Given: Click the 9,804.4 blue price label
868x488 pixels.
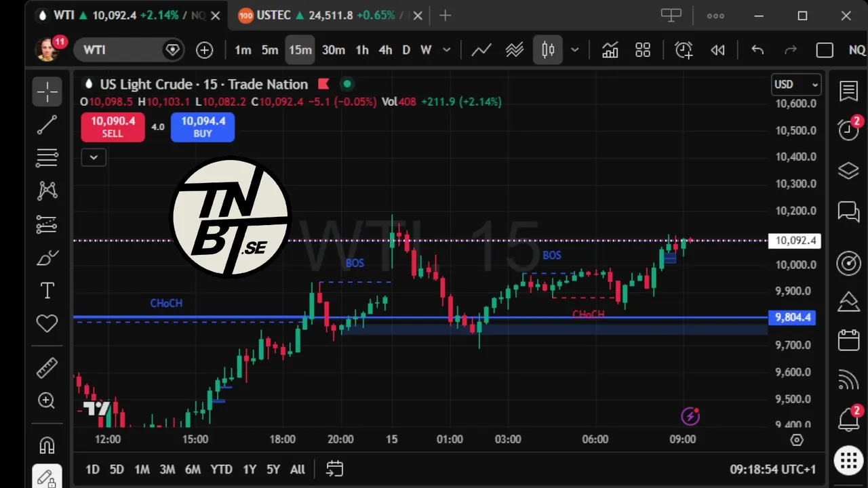Looking at the screenshot, I should pos(793,317).
